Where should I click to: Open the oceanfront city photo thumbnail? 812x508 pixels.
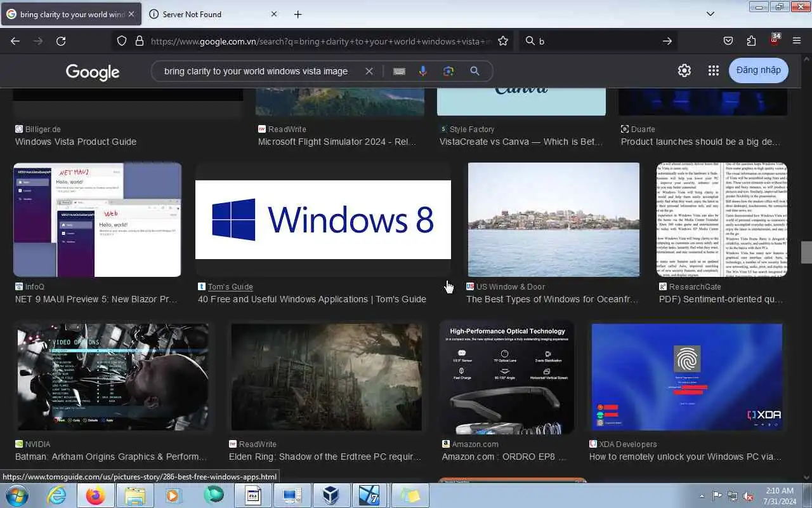point(554,219)
